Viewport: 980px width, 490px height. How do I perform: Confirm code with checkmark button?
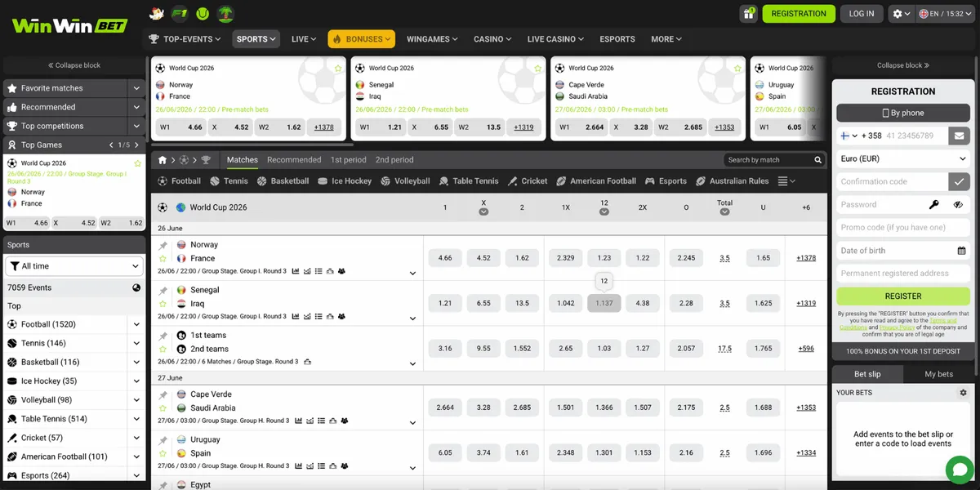pos(959,181)
